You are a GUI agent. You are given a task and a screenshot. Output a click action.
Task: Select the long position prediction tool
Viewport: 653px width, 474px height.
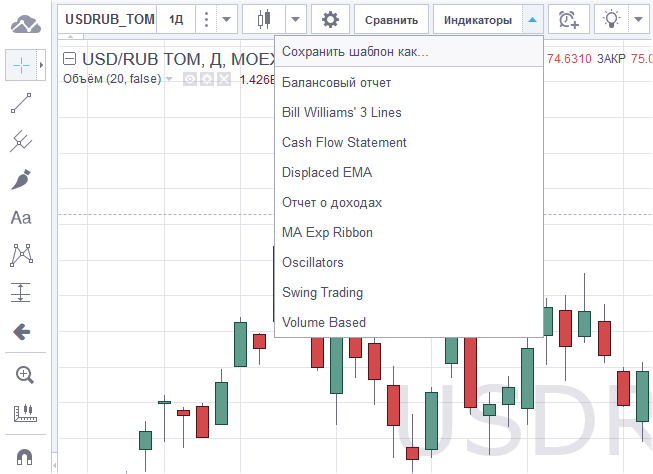pyautogui.click(x=21, y=293)
